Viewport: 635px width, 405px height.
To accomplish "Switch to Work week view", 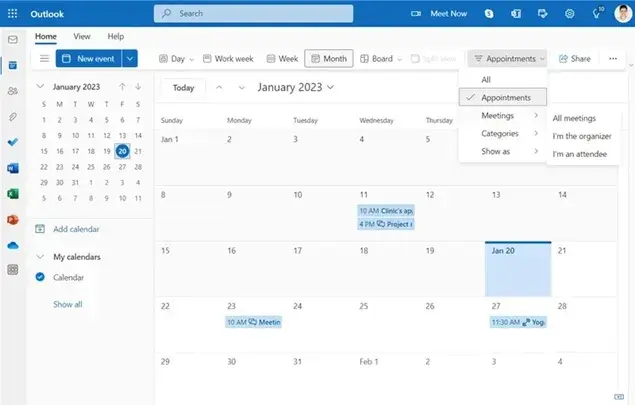I will point(228,59).
